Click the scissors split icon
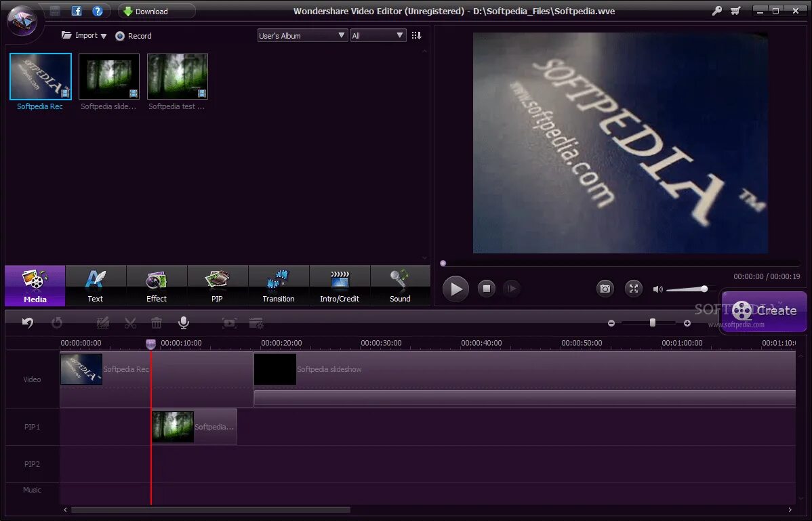This screenshot has height=521, width=812. click(x=131, y=323)
